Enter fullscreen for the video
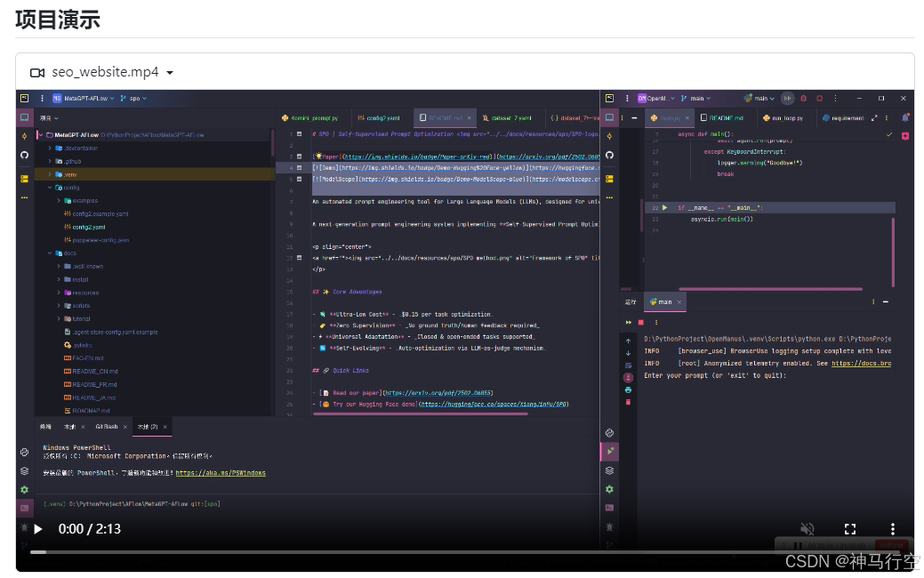 pyautogui.click(x=850, y=528)
